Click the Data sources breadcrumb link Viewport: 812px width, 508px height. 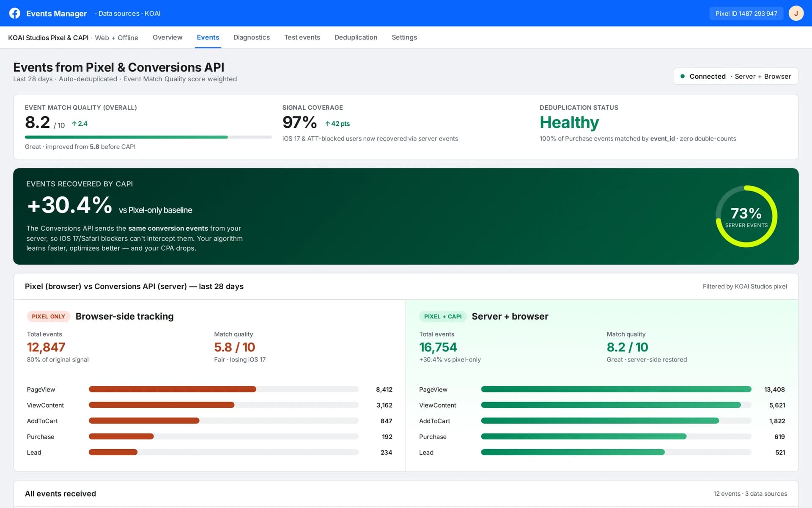[119, 14]
